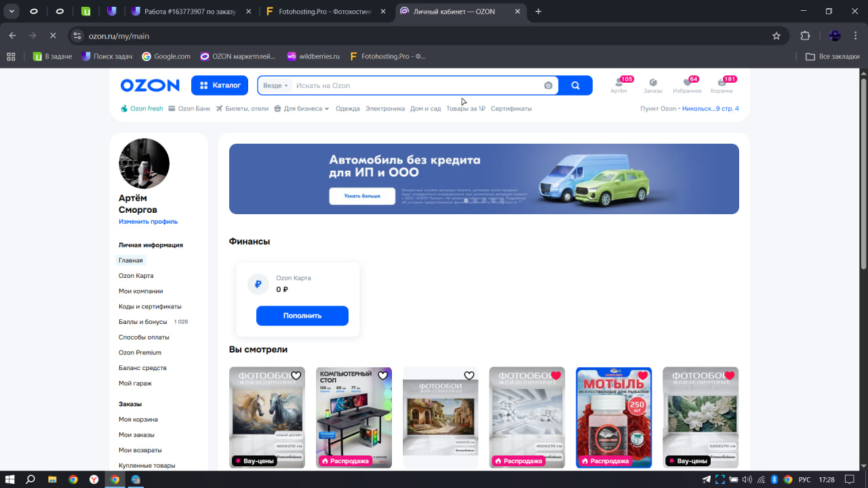This screenshot has width=868, height=488.
Task: Submit search with the magnifier button
Action: tap(576, 85)
